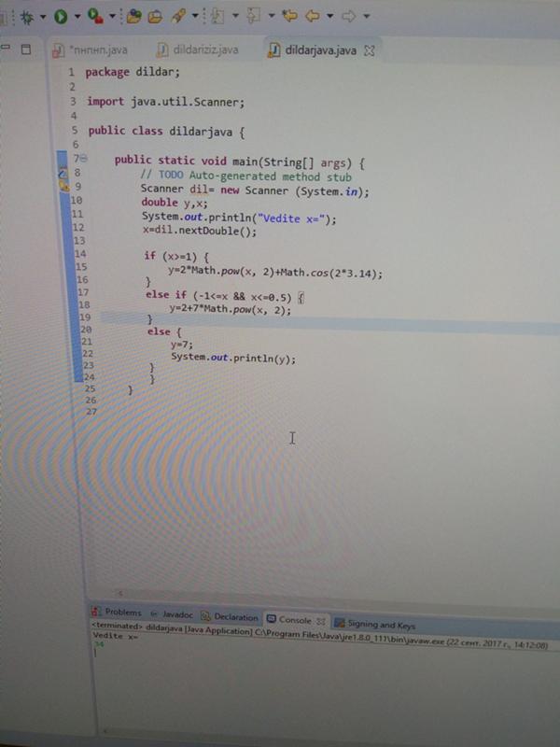Click the 'import java.util.Scanner;' line
The width and height of the screenshot is (560, 747).
click(x=165, y=102)
